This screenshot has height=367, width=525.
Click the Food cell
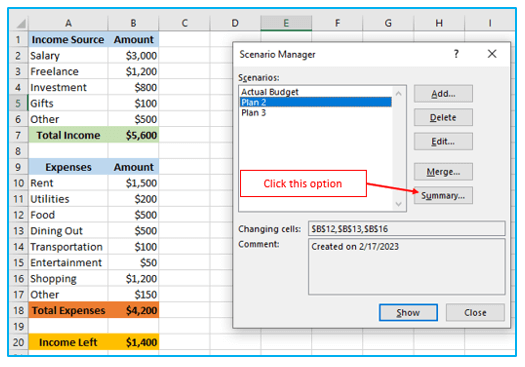tap(68, 215)
